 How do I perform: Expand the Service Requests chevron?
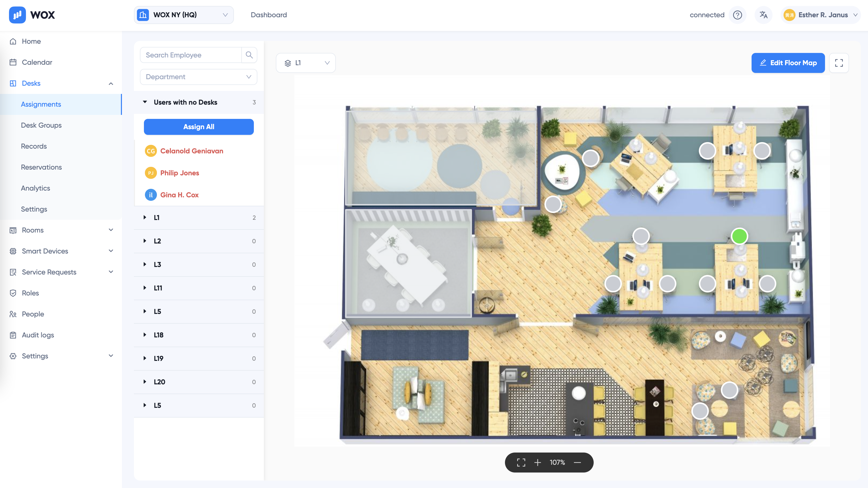(111, 272)
